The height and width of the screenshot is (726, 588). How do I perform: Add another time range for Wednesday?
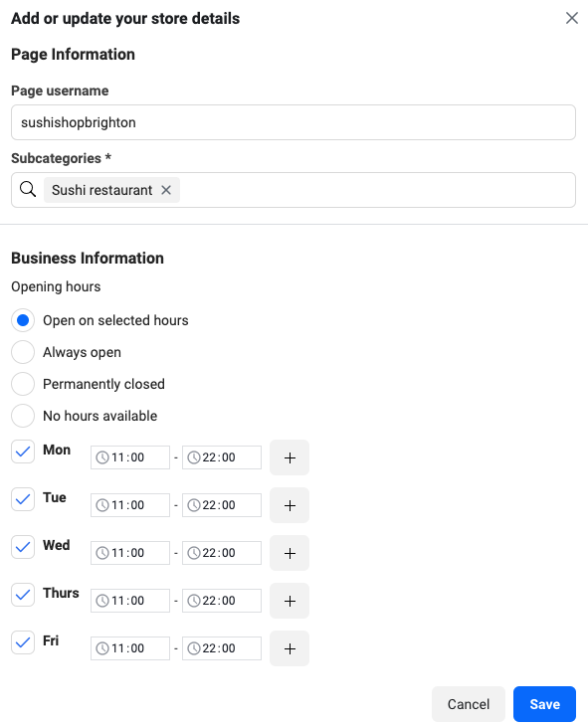290,553
